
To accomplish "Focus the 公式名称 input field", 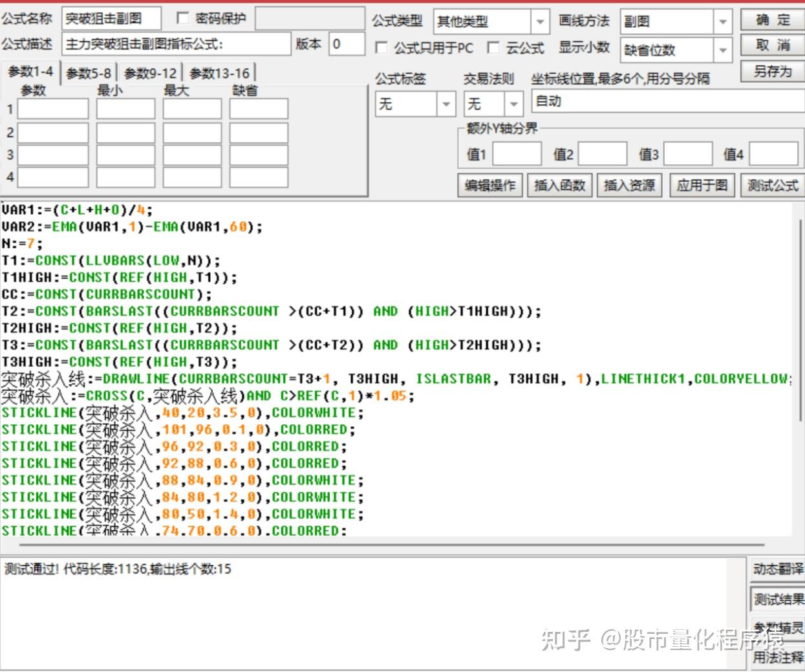I will click(111, 19).
